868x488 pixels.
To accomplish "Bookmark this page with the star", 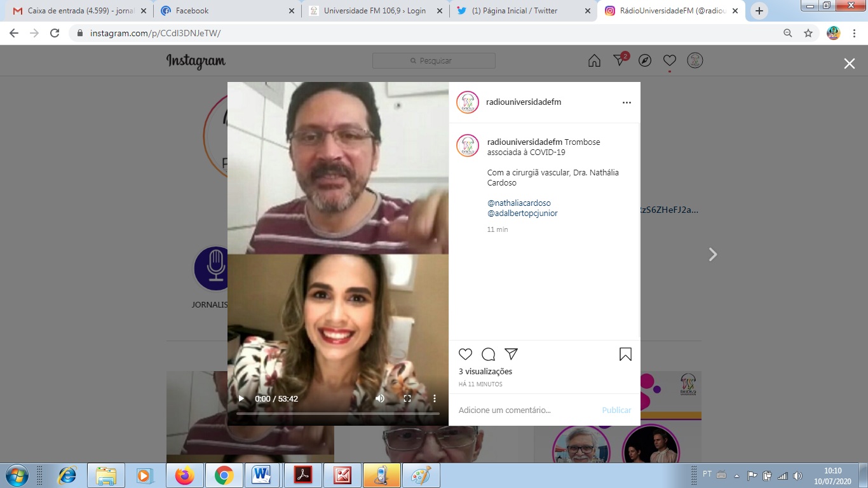I will (x=808, y=33).
